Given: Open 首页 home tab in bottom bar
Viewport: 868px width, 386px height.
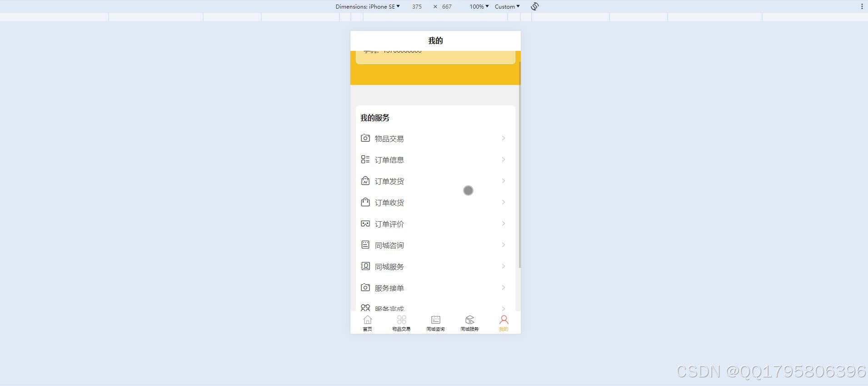Looking at the screenshot, I should pyautogui.click(x=367, y=323).
